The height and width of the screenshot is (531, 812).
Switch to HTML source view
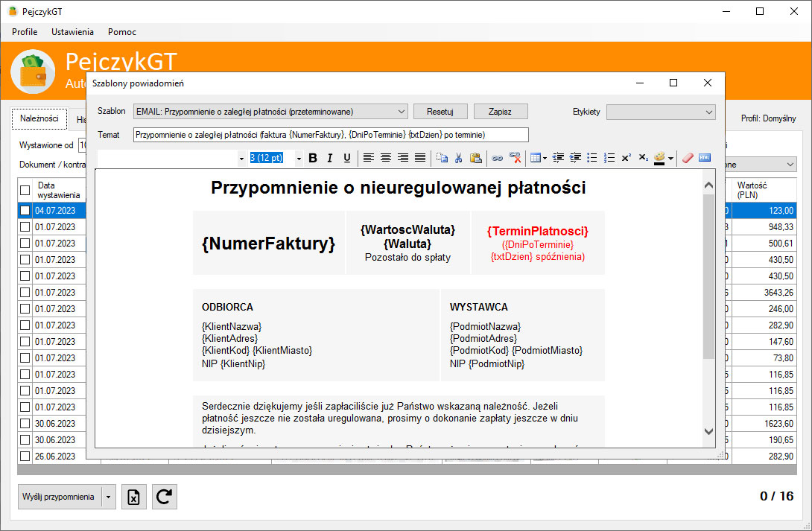tap(705, 158)
